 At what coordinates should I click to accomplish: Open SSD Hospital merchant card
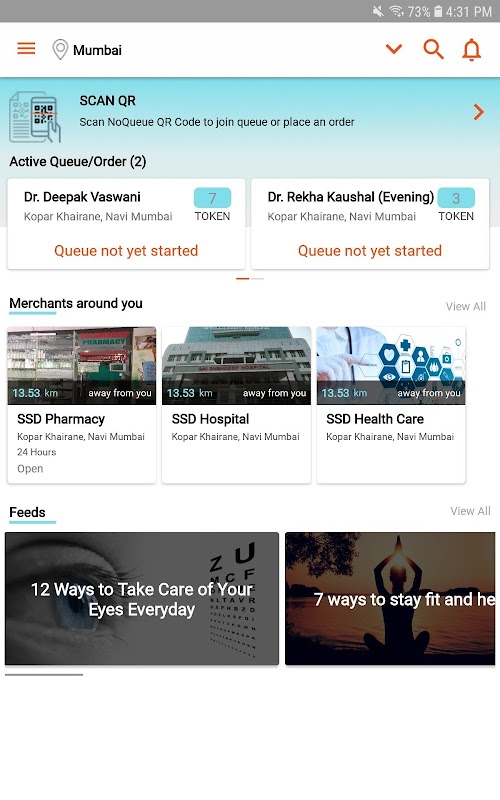(236, 405)
